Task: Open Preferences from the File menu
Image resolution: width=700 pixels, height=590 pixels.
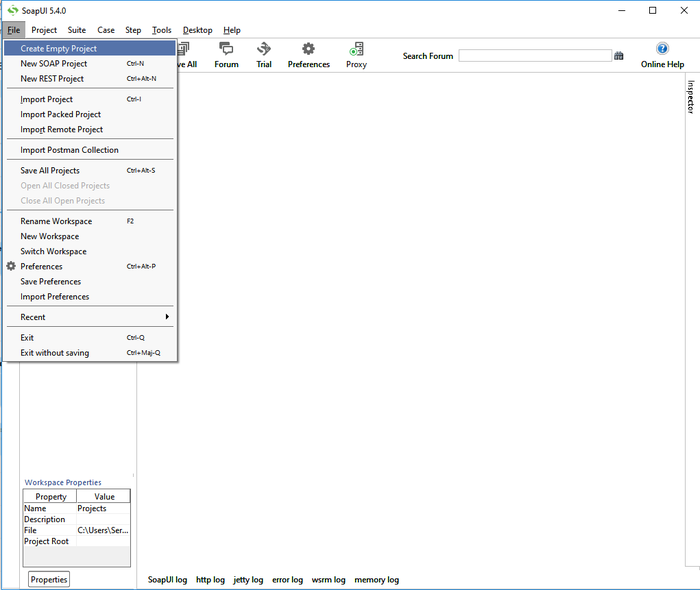Action: click(x=90, y=266)
